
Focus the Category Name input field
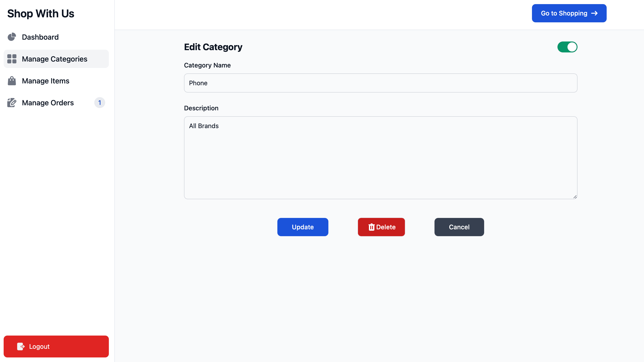(380, 83)
